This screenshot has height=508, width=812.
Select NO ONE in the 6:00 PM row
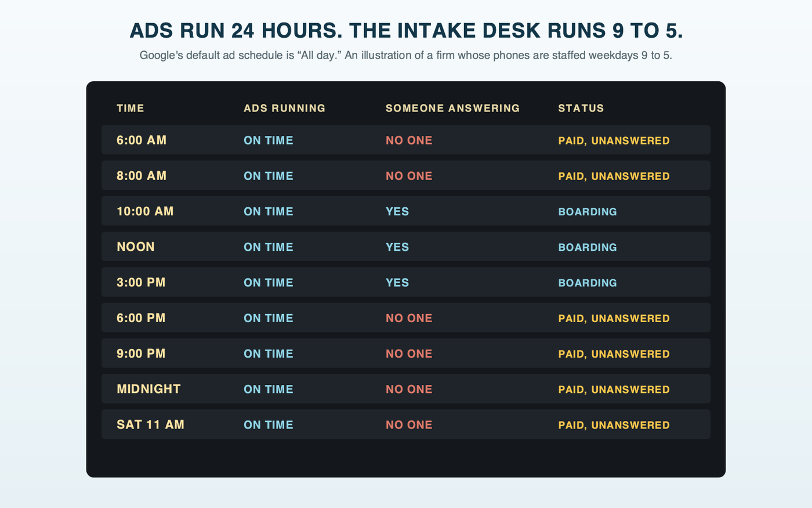[409, 318]
